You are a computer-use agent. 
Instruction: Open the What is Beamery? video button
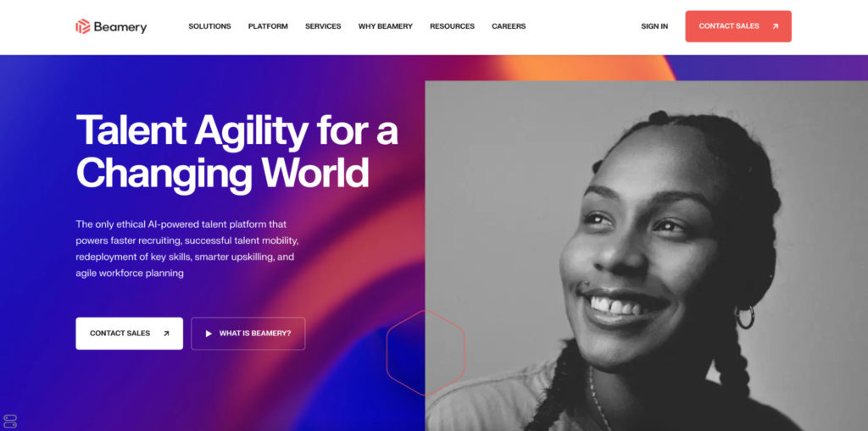248,333
